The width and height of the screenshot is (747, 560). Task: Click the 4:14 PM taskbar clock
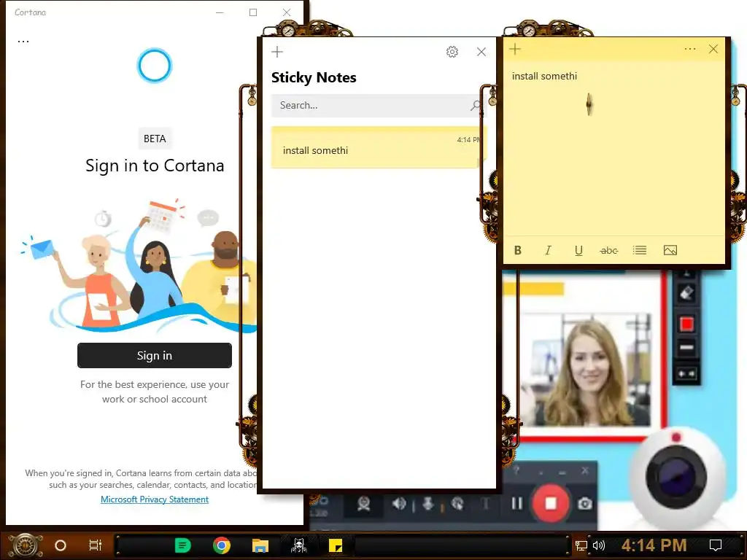coord(654,545)
